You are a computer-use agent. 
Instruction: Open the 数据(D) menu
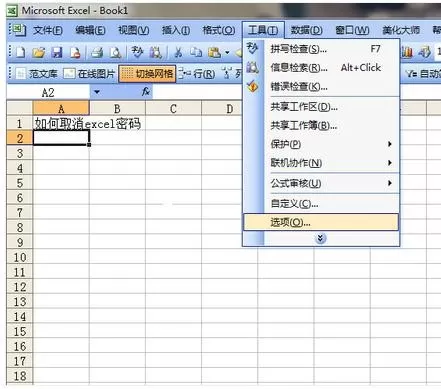pos(306,30)
